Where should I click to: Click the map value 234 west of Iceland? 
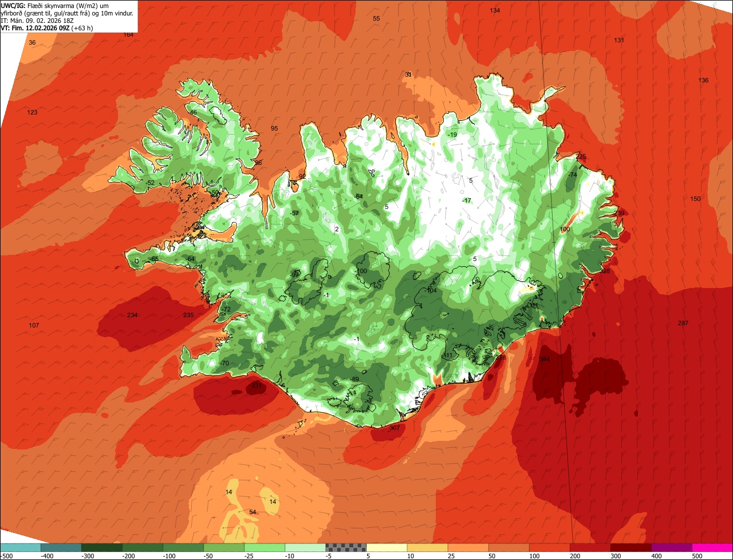(132, 316)
